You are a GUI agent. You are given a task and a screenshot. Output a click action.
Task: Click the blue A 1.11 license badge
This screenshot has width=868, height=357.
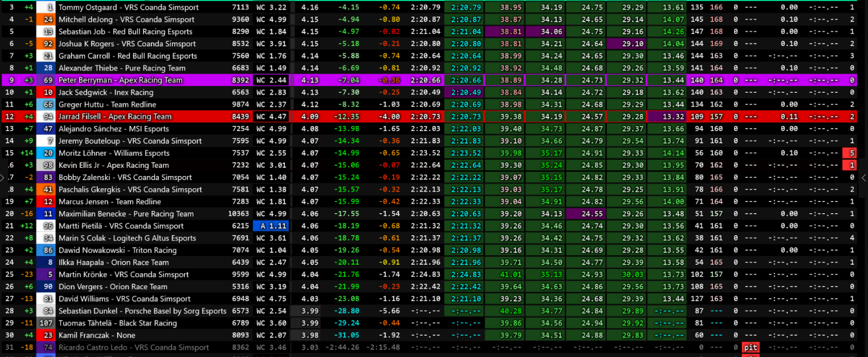pos(271,226)
